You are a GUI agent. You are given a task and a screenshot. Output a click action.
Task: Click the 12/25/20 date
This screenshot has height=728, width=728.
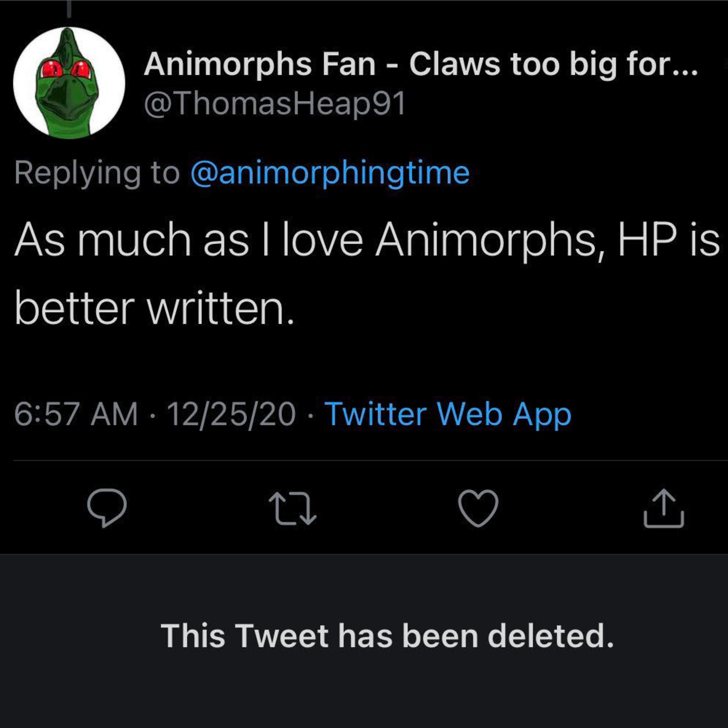231,414
